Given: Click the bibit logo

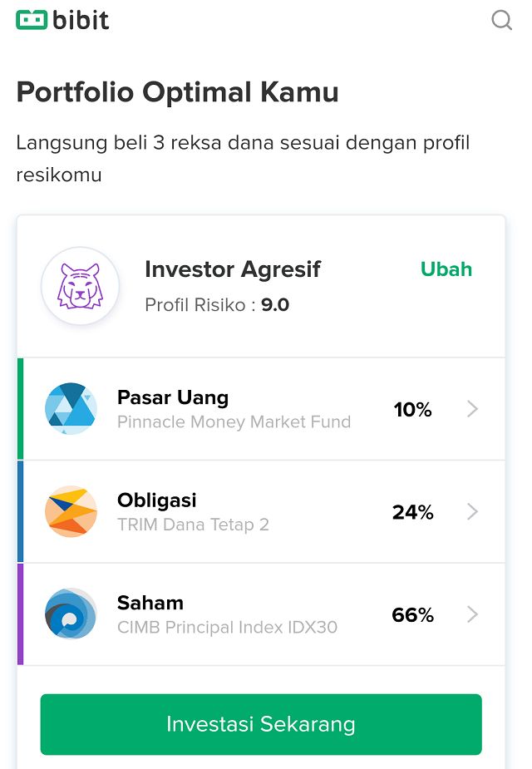Looking at the screenshot, I should 63,19.
